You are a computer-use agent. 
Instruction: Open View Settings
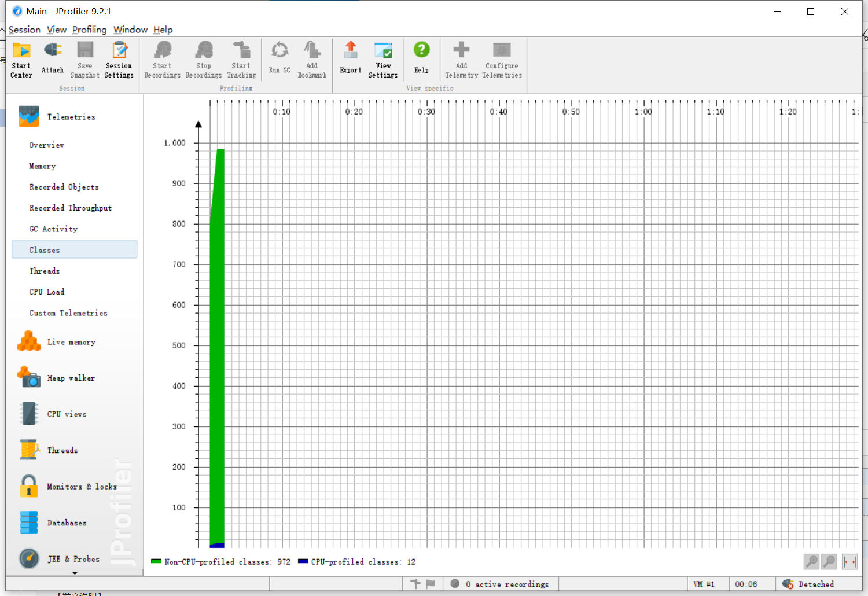[x=383, y=60]
